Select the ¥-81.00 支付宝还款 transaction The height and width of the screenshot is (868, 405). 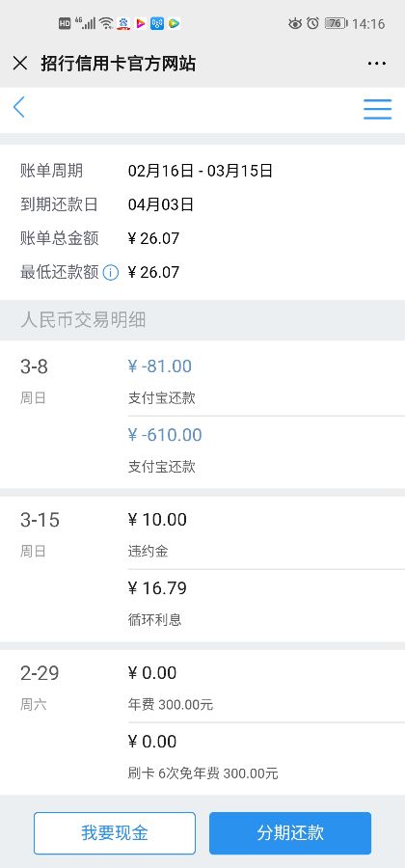[266, 381]
